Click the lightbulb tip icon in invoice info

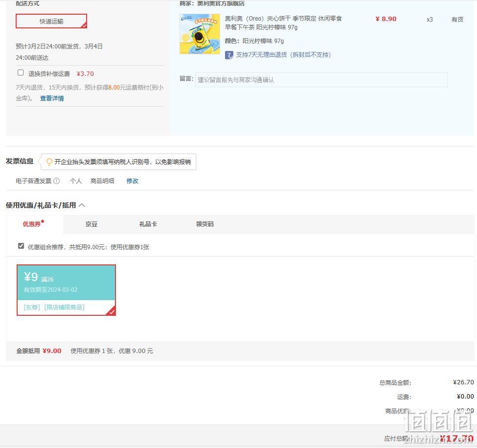click(49, 162)
